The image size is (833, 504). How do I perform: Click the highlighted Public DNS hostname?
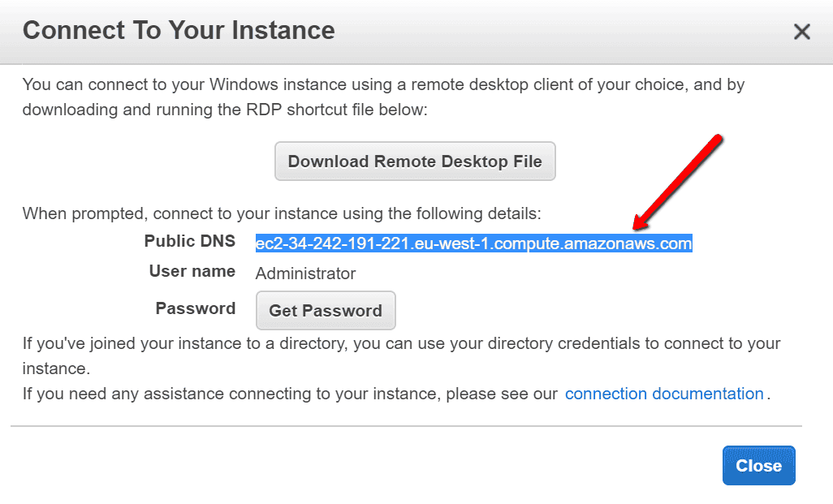473,243
